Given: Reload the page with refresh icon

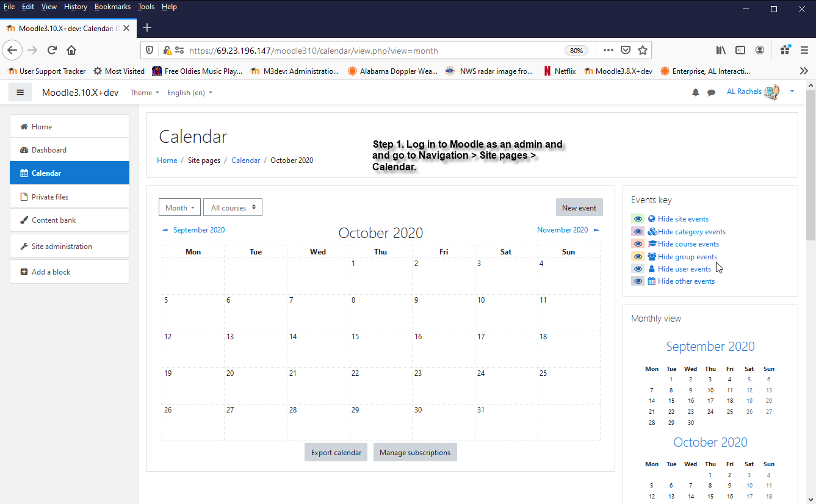Looking at the screenshot, I should [52, 50].
